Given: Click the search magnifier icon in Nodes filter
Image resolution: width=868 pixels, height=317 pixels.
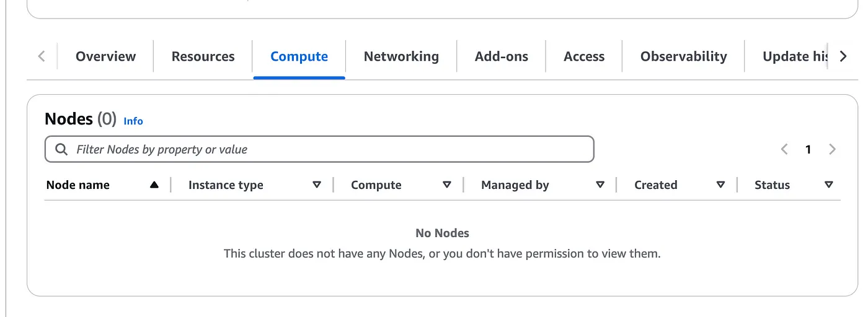Looking at the screenshot, I should [x=61, y=149].
